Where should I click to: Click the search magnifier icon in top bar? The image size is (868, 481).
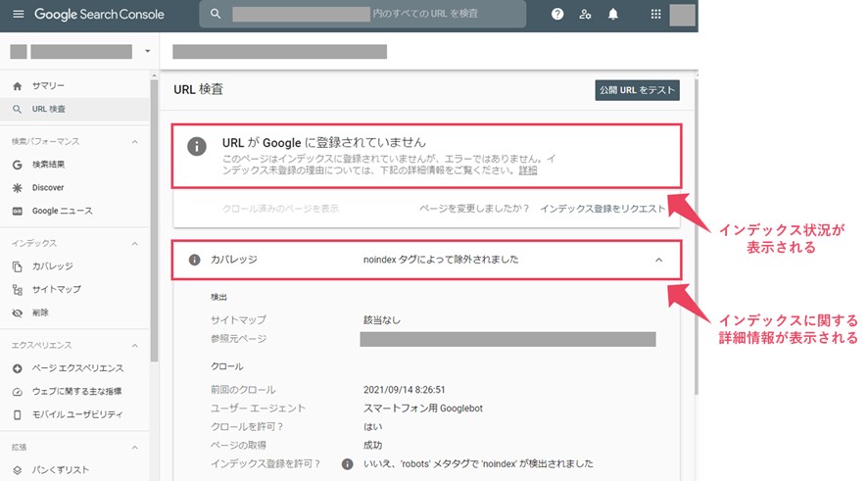point(216,15)
